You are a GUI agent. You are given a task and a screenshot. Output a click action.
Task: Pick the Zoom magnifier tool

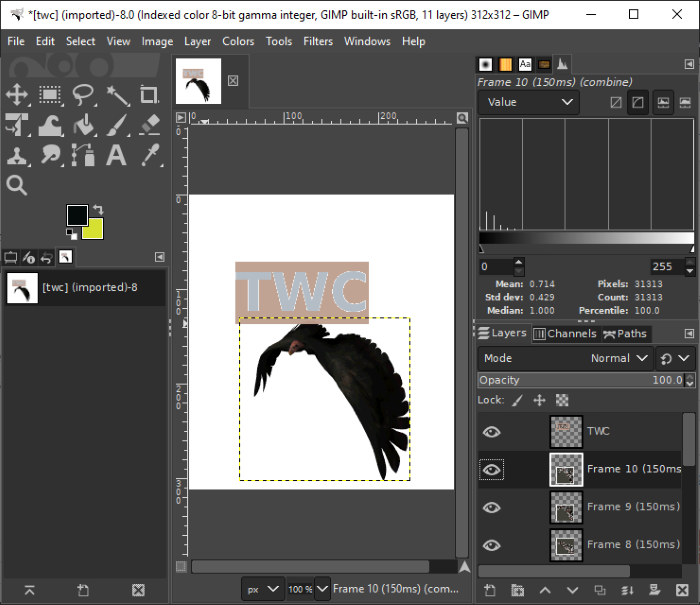(x=17, y=185)
